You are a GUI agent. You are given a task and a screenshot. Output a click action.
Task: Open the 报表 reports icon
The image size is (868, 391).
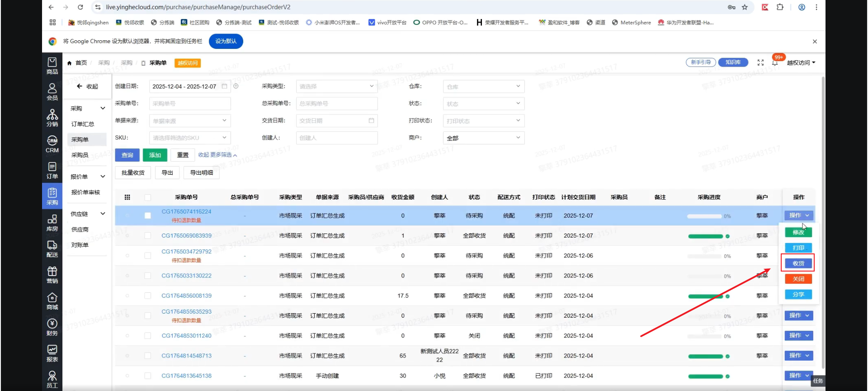(52, 353)
